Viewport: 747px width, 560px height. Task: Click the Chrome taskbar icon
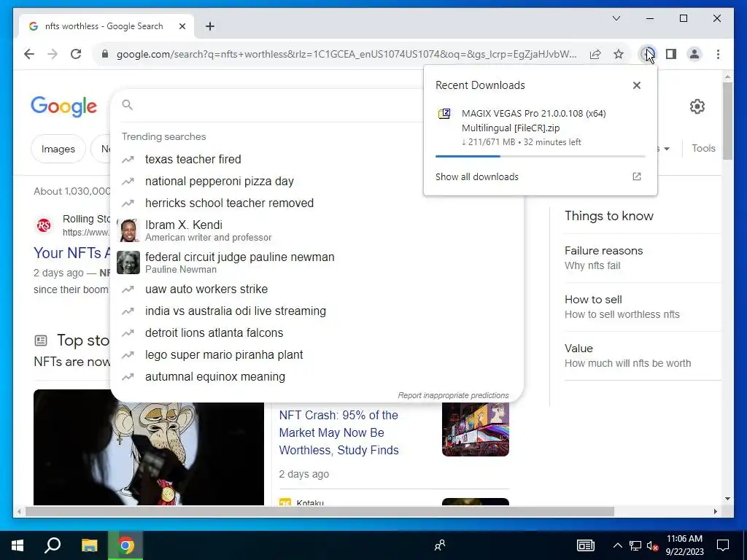coord(125,545)
